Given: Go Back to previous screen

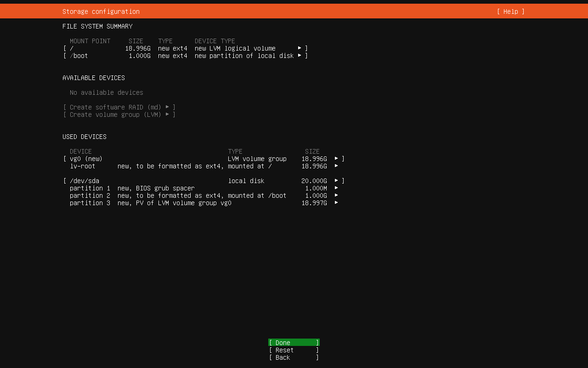Looking at the screenshot, I should tap(294, 357).
